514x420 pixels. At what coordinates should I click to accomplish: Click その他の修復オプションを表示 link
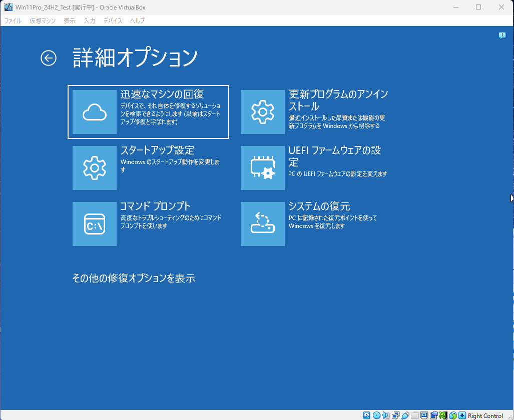[x=134, y=278]
